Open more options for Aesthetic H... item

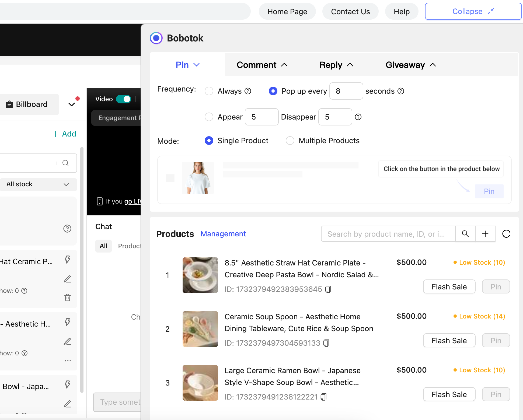(x=68, y=361)
